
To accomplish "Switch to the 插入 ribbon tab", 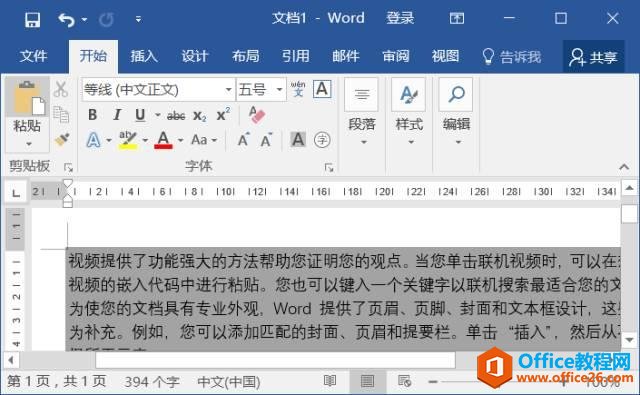I will (x=144, y=56).
